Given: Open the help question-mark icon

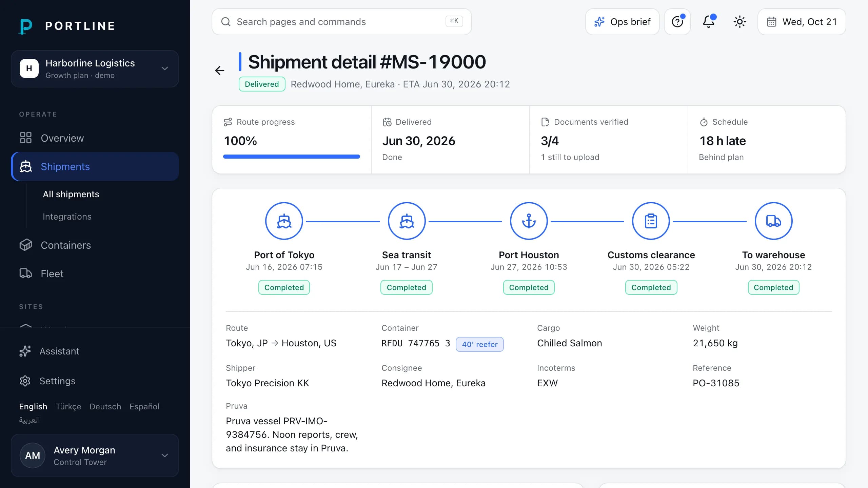Looking at the screenshot, I should (x=677, y=22).
